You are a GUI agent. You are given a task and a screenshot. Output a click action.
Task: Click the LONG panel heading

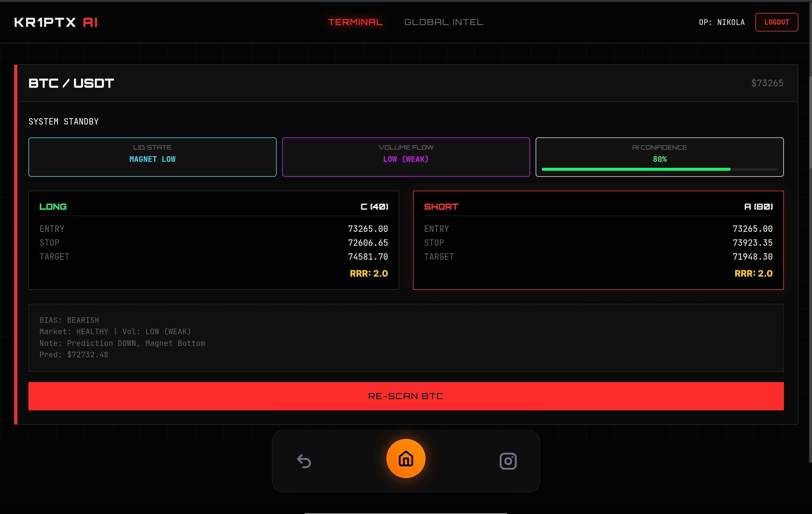pyautogui.click(x=53, y=207)
